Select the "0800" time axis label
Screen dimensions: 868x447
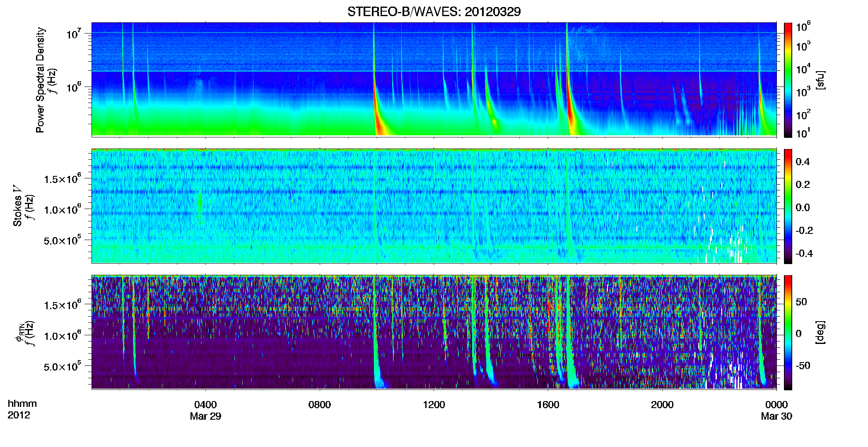(x=320, y=404)
